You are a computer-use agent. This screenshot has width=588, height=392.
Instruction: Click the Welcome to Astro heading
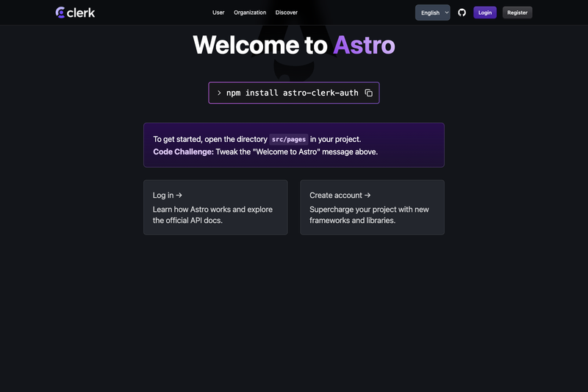click(x=293, y=45)
